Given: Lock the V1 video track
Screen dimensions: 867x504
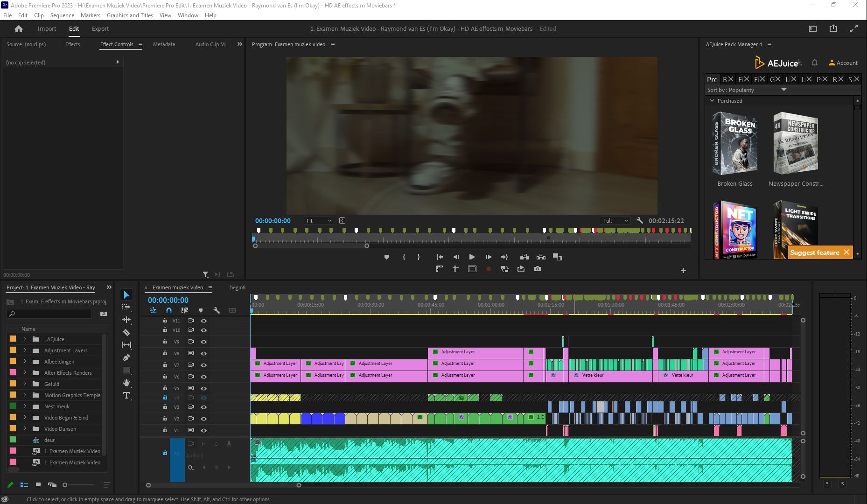Looking at the screenshot, I should coord(165,430).
